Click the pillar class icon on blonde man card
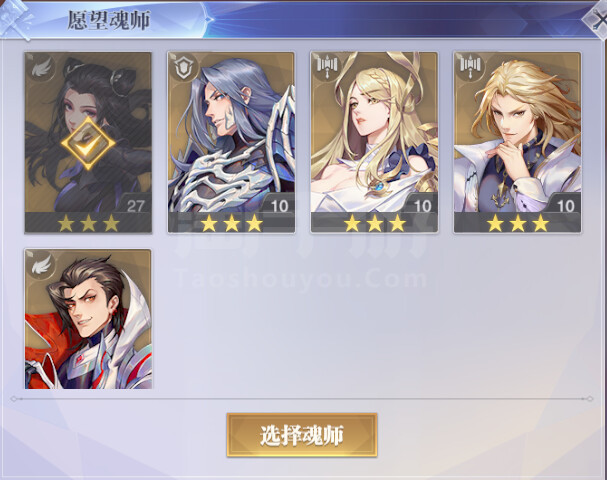The image size is (607, 480). click(x=470, y=68)
